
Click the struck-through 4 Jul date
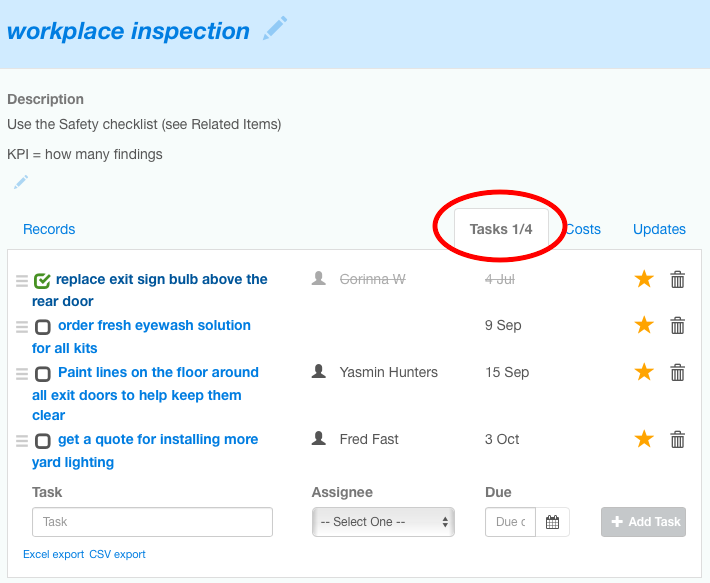click(500, 279)
